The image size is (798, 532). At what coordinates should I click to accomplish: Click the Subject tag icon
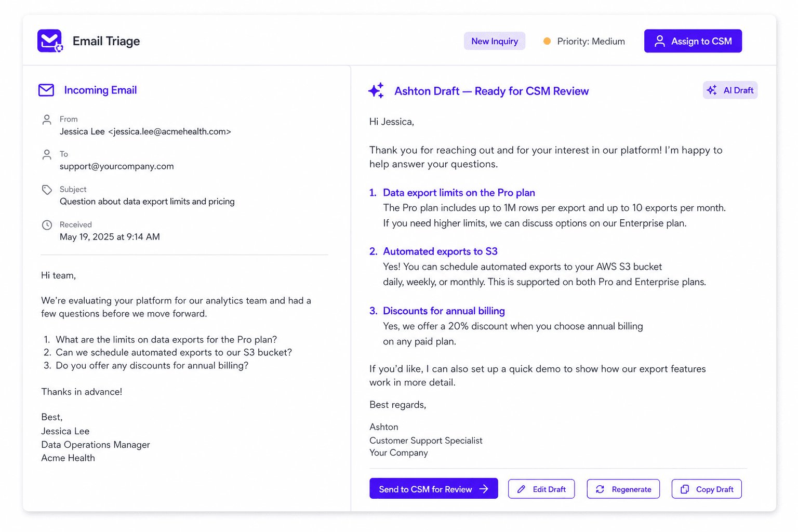(x=47, y=190)
